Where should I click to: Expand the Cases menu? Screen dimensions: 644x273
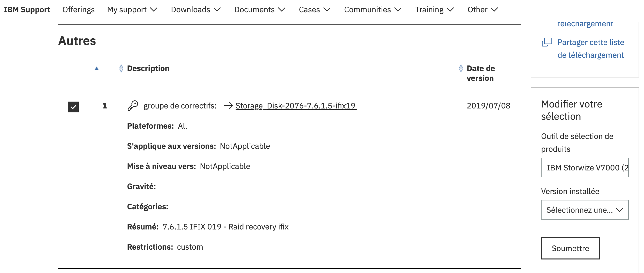coord(315,10)
